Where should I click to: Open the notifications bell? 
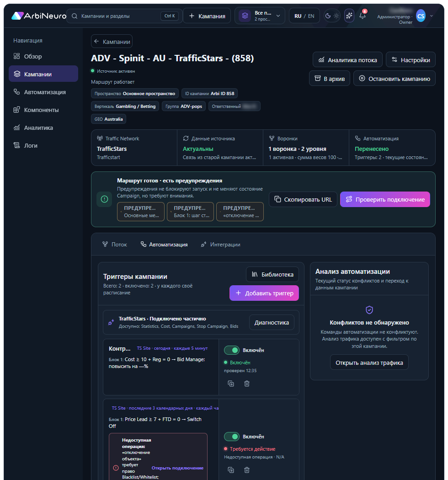click(x=363, y=16)
